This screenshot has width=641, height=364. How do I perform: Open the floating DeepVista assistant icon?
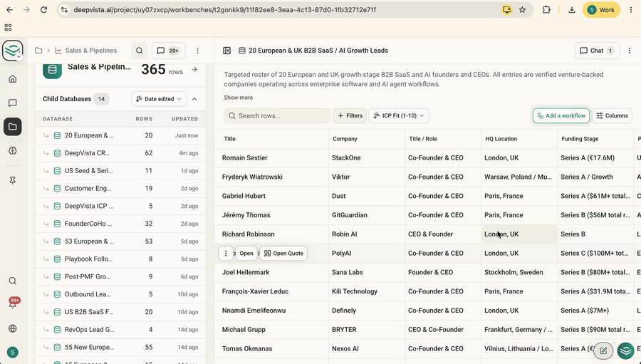coord(625,350)
